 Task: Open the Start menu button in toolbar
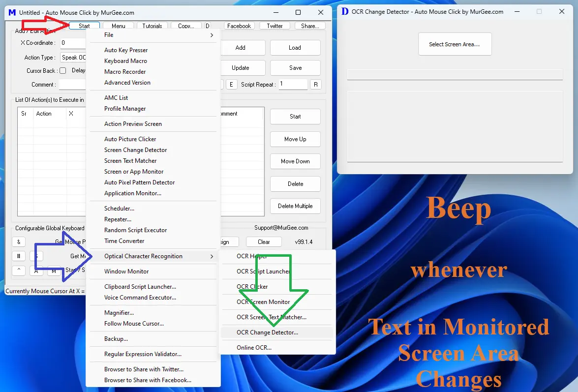pos(85,26)
